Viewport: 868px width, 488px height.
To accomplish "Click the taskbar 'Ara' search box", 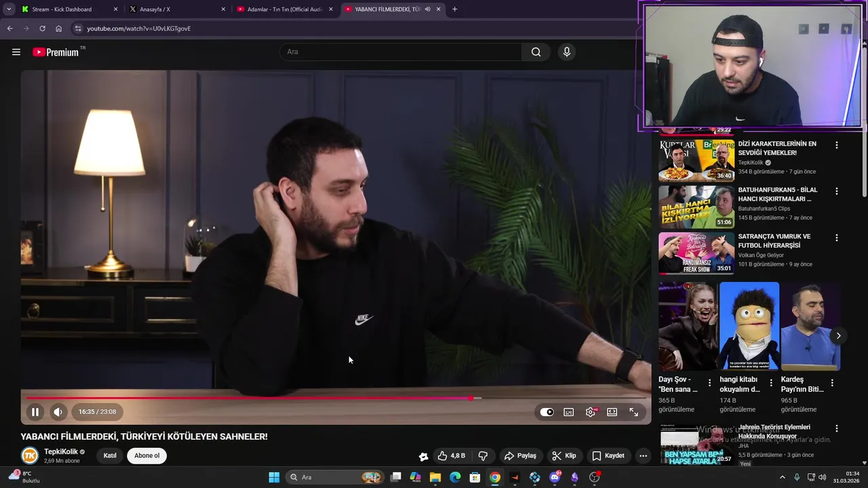I will pyautogui.click(x=335, y=477).
